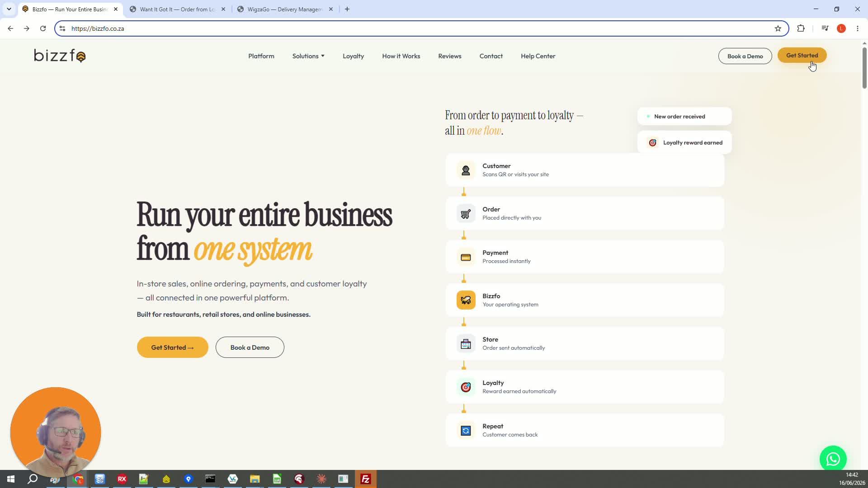868x488 pixels.
Task: Open How it Works nav item
Action: 401,56
